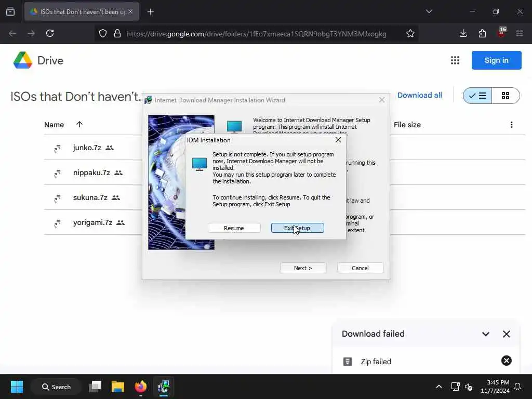Close the ISOs Drive tab

click(x=130, y=11)
